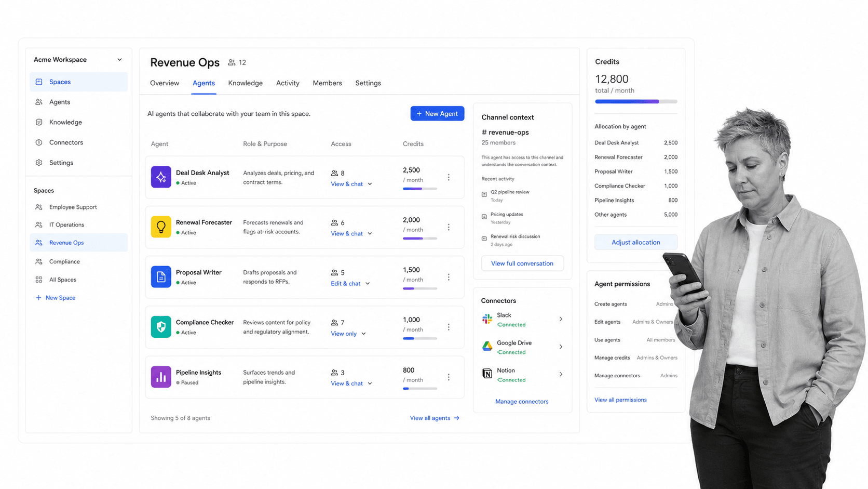Click View all agents link
The image size is (868, 489).
(435, 418)
